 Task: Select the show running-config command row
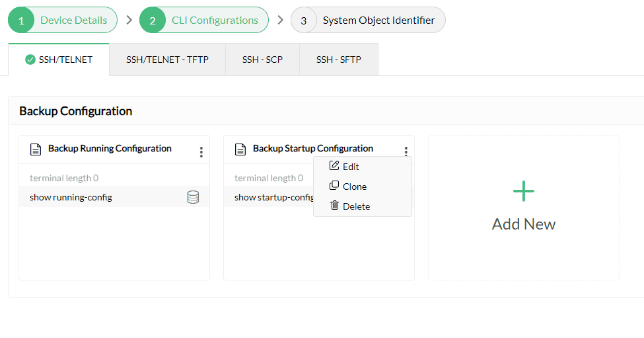coord(99,197)
